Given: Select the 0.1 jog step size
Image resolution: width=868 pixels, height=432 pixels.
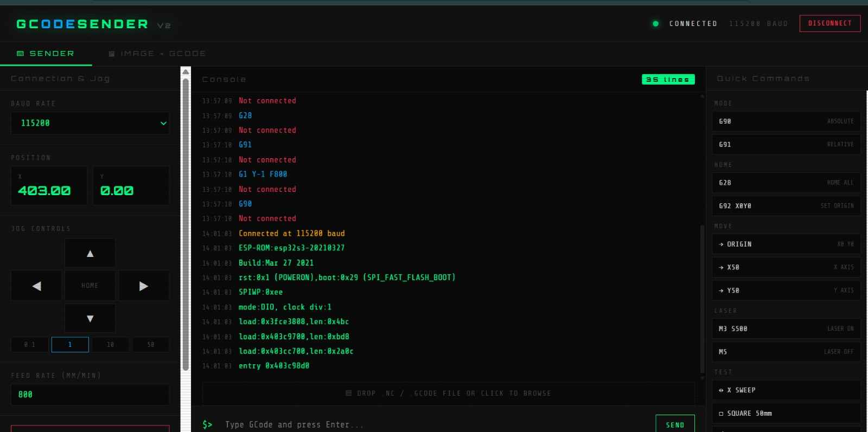Looking at the screenshot, I should [29, 345].
